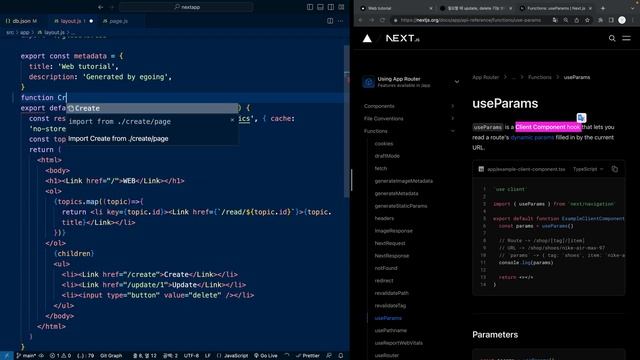
Task: Click the Vercel triangle logo
Action: pos(367,38)
